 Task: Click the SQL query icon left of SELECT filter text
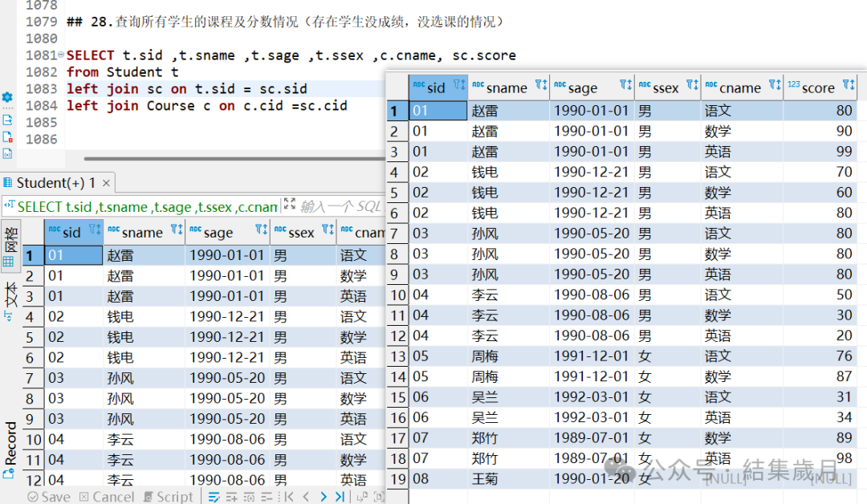point(9,205)
